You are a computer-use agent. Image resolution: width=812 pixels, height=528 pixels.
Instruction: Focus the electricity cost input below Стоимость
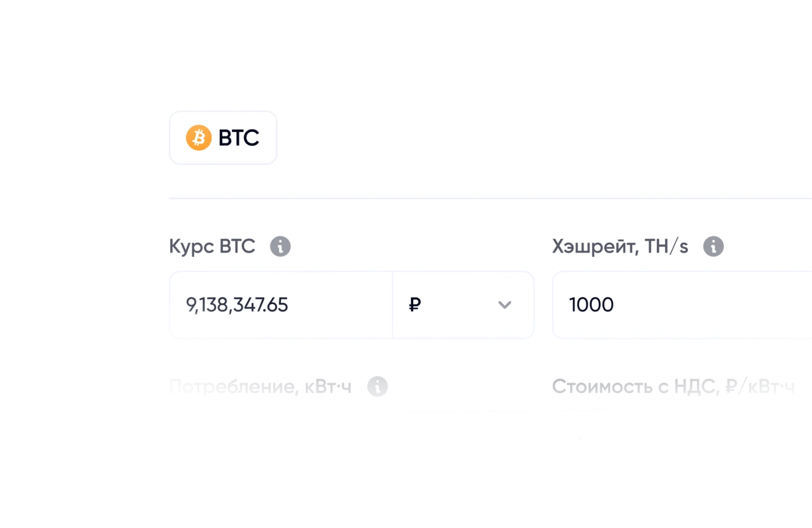(x=677, y=420)
